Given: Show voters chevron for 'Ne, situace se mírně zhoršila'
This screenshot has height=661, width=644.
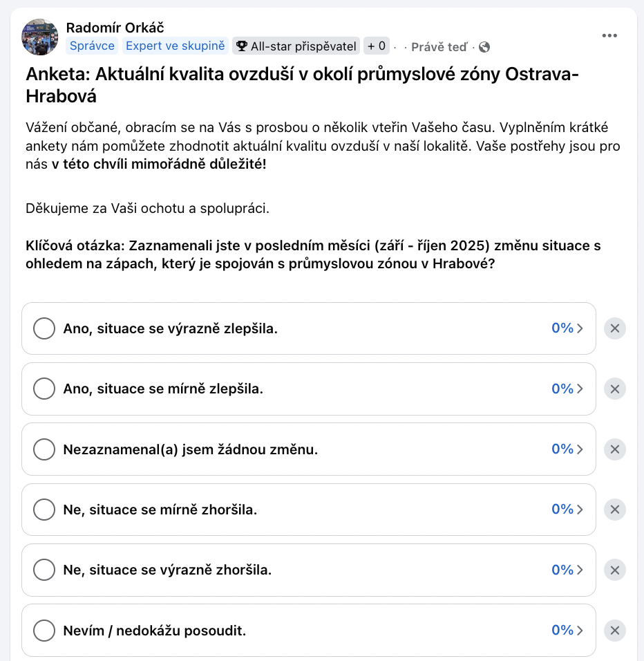Looking at the screenshot, I should [567, 510].
